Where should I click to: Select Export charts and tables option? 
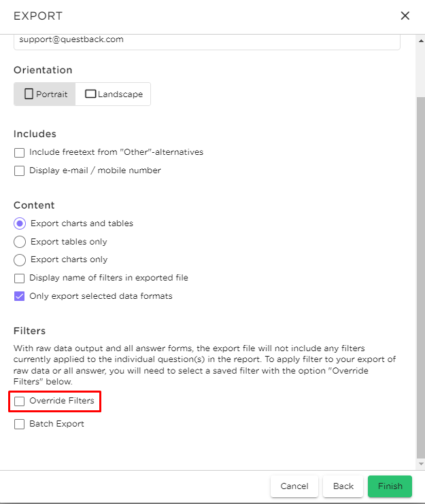20,223
